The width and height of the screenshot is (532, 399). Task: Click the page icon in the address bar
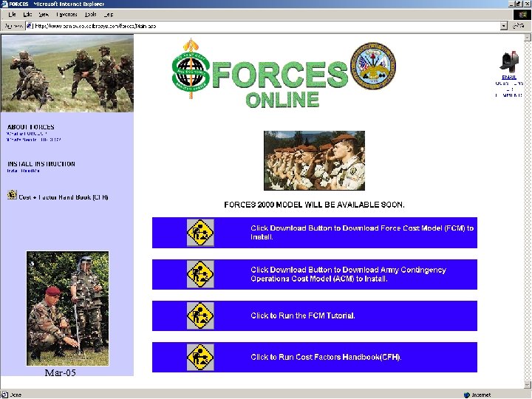tap(30, 26)
